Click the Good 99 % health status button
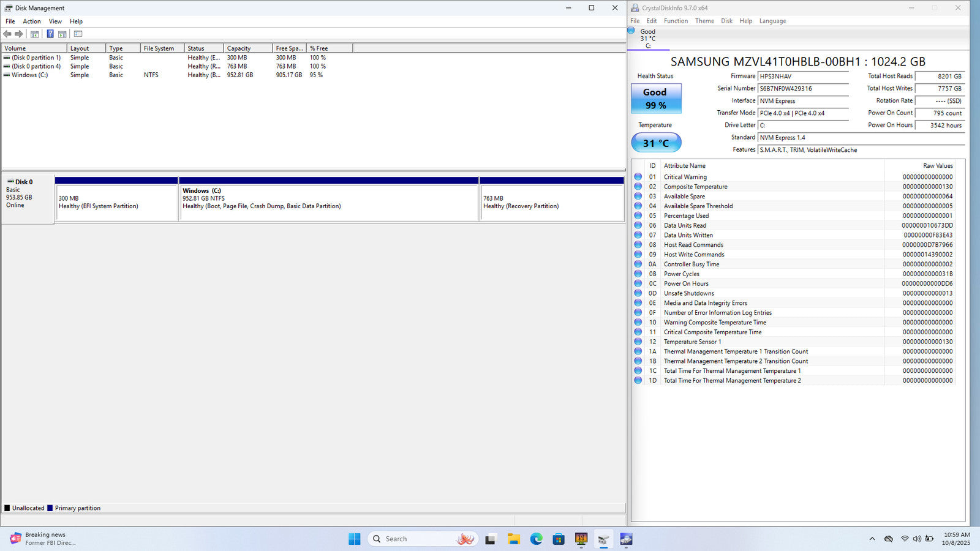Viewport: 980px width, 551px height. tap(655, 99)
